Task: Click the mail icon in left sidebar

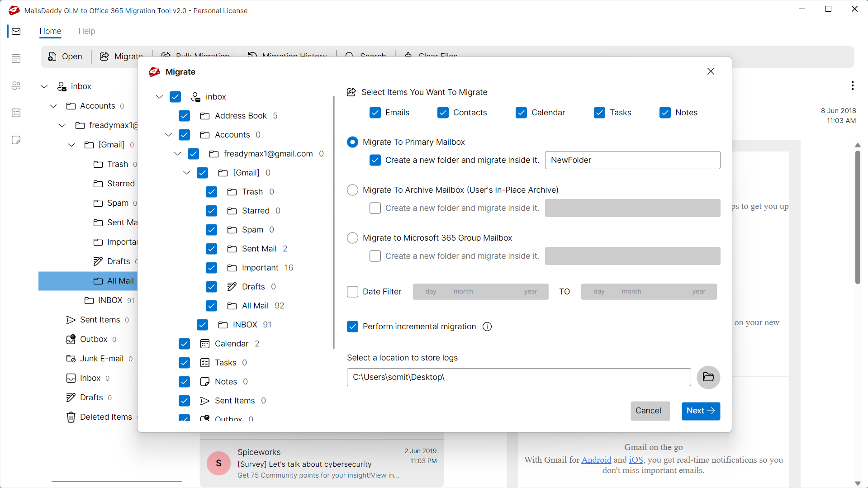Action: coord(16,31)
